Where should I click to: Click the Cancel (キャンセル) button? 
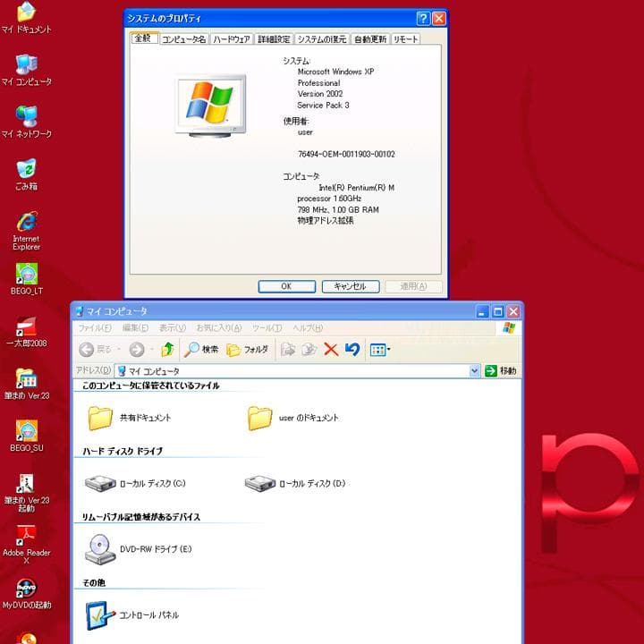(x=350, y=286)
